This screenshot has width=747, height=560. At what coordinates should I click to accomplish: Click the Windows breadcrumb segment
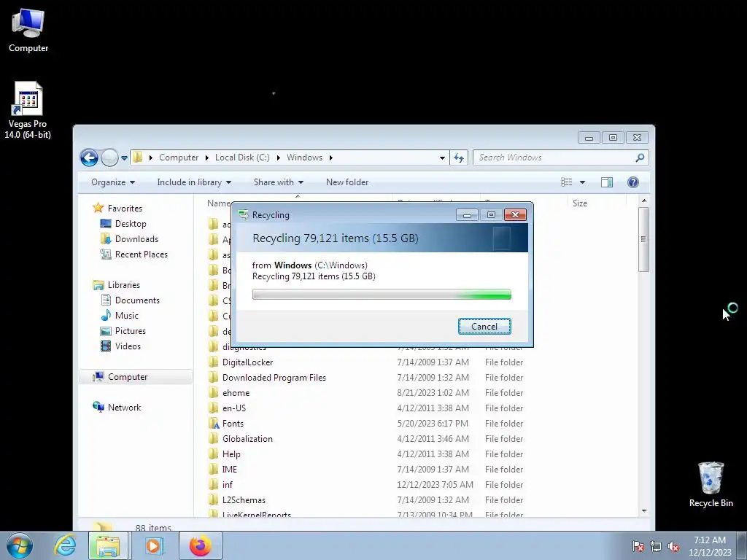(304, 157)
